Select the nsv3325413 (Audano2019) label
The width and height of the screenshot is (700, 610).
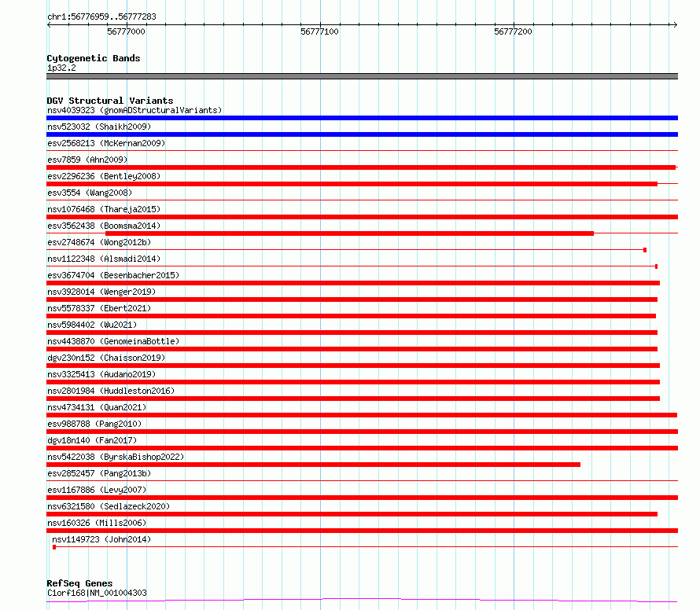pos(101,374)
